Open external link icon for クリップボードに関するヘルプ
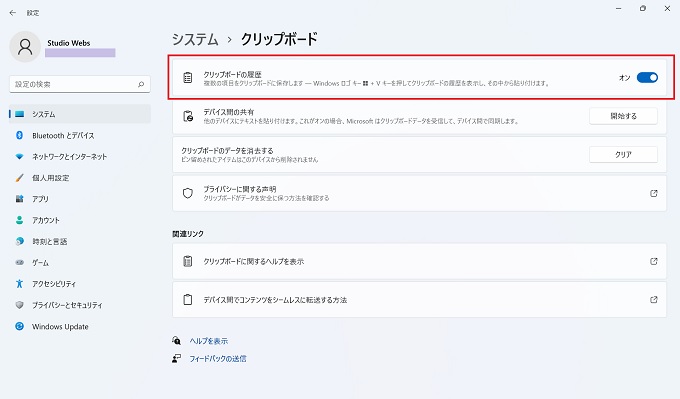 654,262
